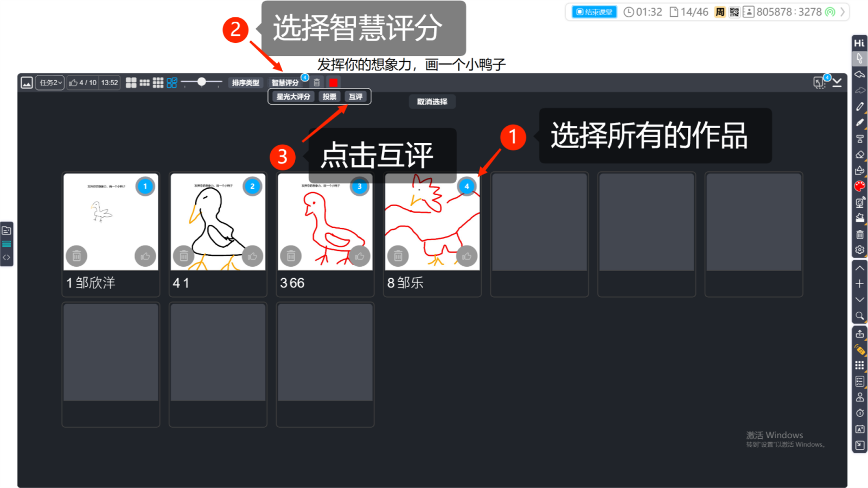This screenshot has width=868, height=488.
Task: Delete the drawing by 66
Action: coord(291,256)
